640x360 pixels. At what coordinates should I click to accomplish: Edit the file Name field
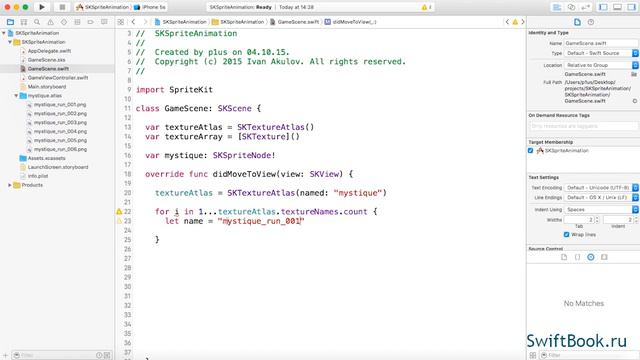[601, 43]
